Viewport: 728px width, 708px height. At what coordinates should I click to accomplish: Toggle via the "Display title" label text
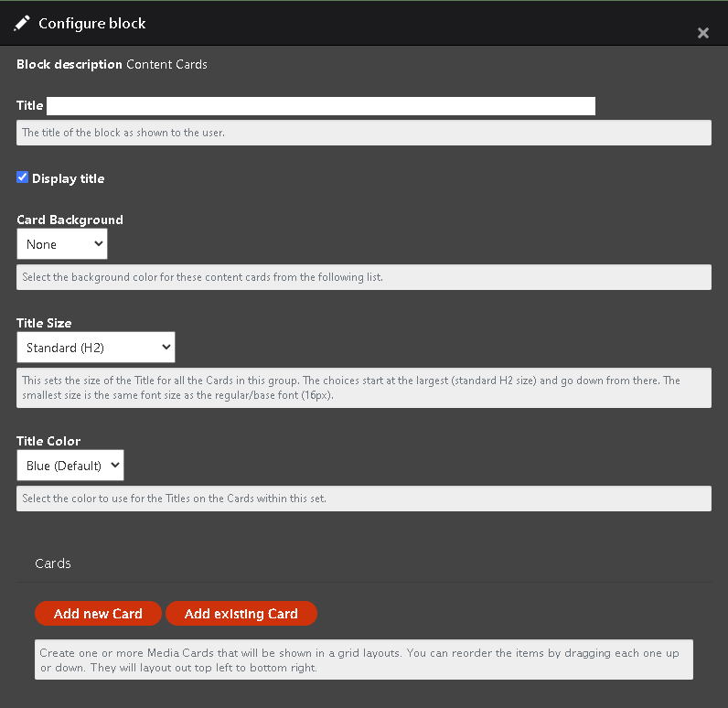[69, 178]
